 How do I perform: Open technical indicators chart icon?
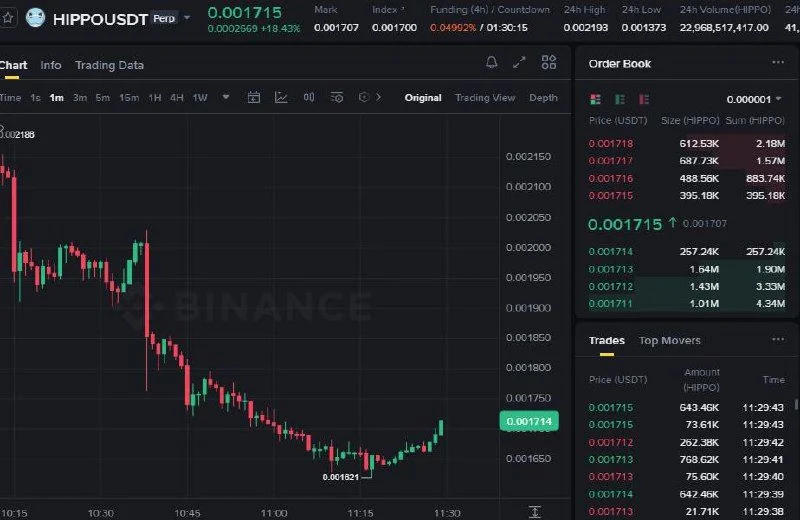[x=281, y=97]
